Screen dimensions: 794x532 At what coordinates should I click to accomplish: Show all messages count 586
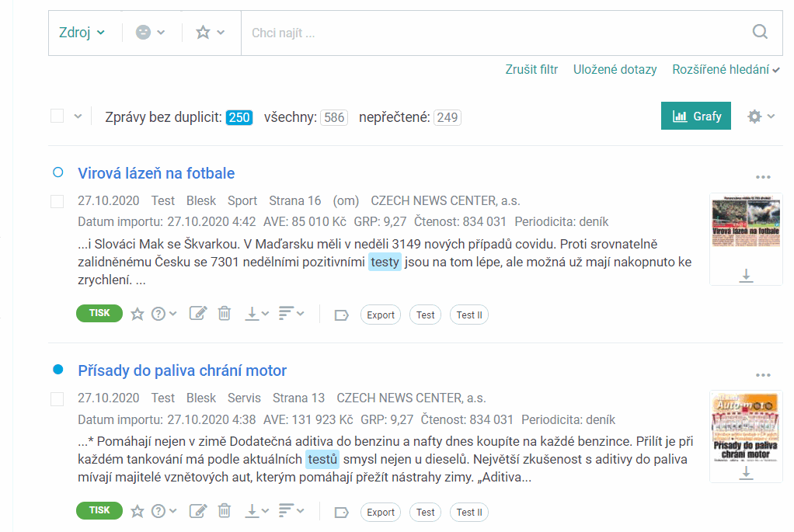334,117
